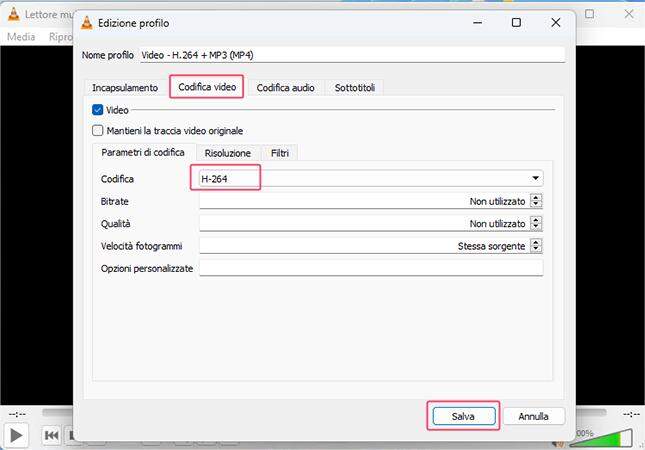
Task: Click the Nome profilo text field
Action: point(352,55)
